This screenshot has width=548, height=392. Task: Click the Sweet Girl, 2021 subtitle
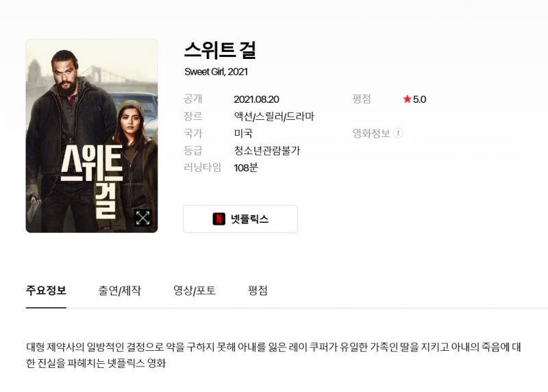point(216,72)
